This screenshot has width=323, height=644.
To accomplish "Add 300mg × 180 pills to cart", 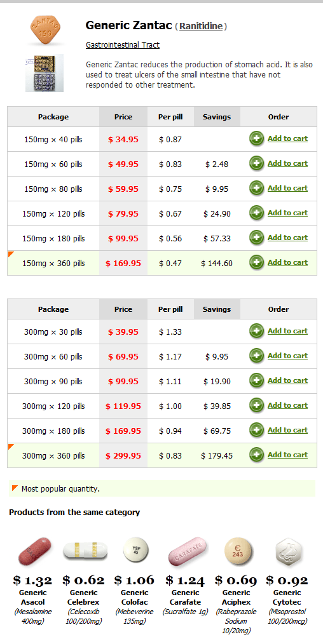I will (x=287, y=430).
